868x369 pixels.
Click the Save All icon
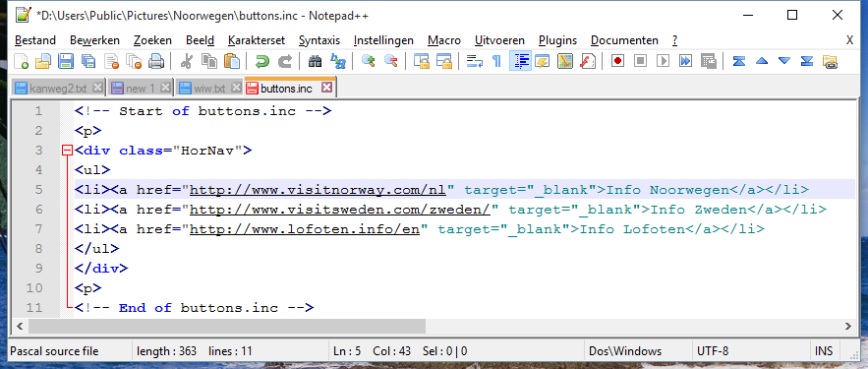(88, 60)
